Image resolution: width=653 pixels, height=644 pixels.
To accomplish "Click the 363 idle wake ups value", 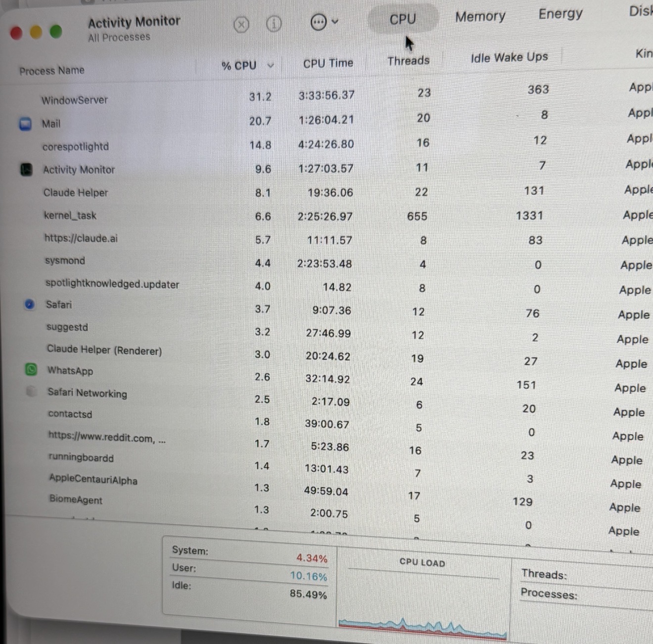I will 538,90.
